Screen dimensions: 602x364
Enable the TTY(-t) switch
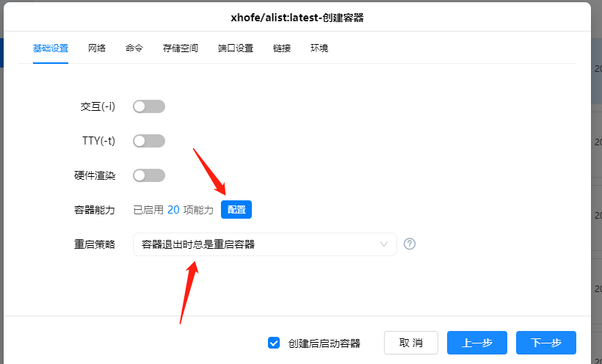[x=149, y=141]
